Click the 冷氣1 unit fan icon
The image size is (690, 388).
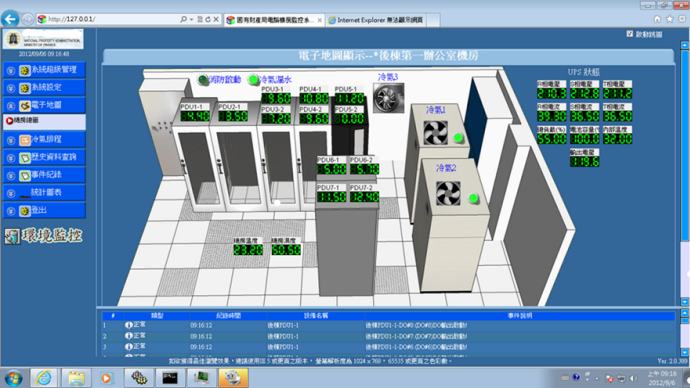[x=435, y=132]
